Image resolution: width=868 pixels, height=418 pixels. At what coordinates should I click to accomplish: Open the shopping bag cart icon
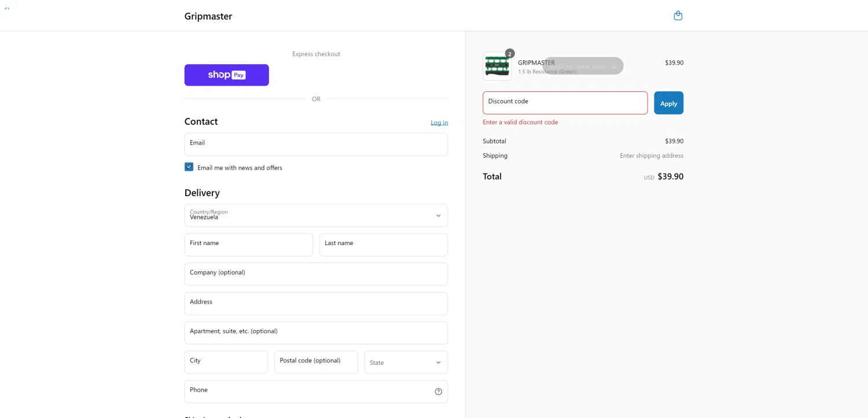coord(678,16)
